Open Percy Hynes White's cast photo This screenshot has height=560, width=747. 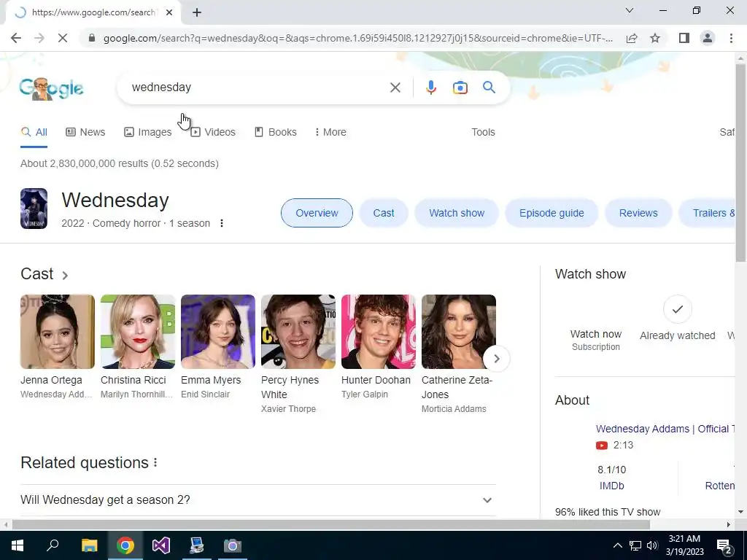pos(298,332)
